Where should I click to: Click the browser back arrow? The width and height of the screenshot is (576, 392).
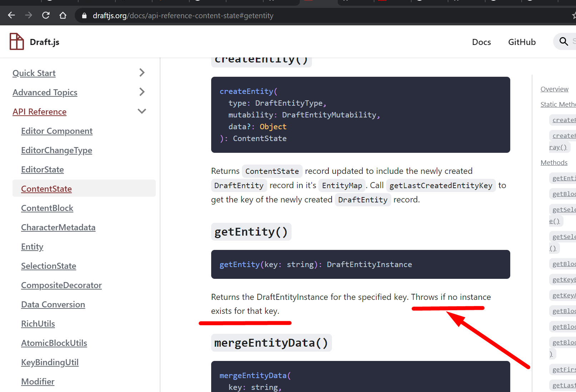(11, 15)
